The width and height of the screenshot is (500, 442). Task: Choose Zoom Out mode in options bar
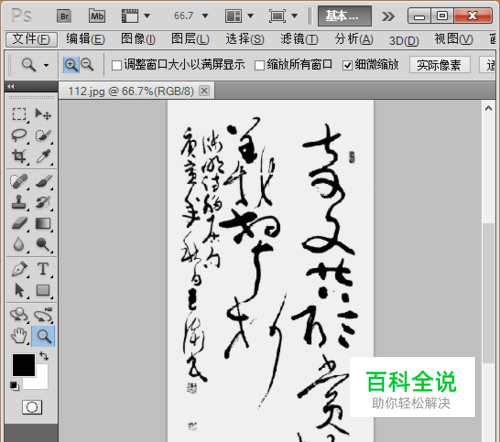click(87, 64)
